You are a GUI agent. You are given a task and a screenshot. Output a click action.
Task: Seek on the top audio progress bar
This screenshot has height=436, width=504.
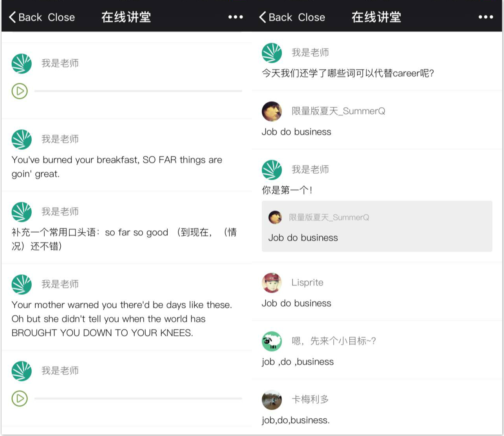[x=138, y=91]
